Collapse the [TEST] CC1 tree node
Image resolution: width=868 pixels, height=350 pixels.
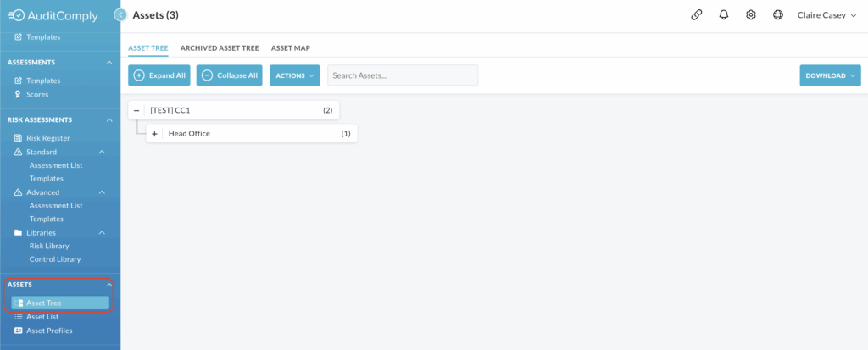[136, 110]
